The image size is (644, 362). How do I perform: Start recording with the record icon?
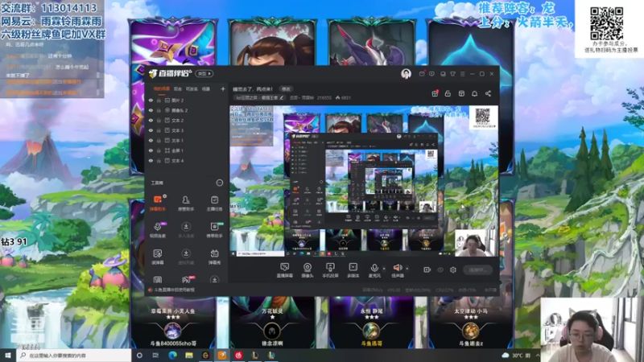(x=427, y=269)
